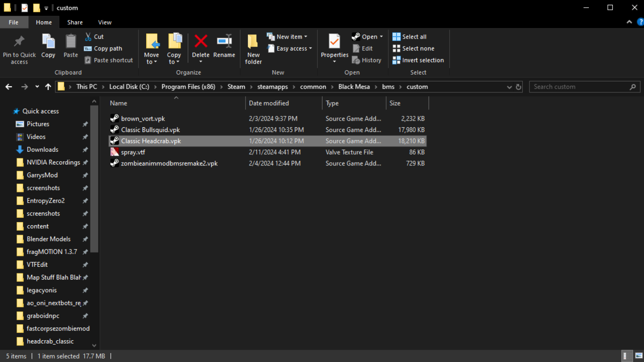Jump to Local Disk (C:) in breadcrumb
644x362 pixels.
point(129,87)
